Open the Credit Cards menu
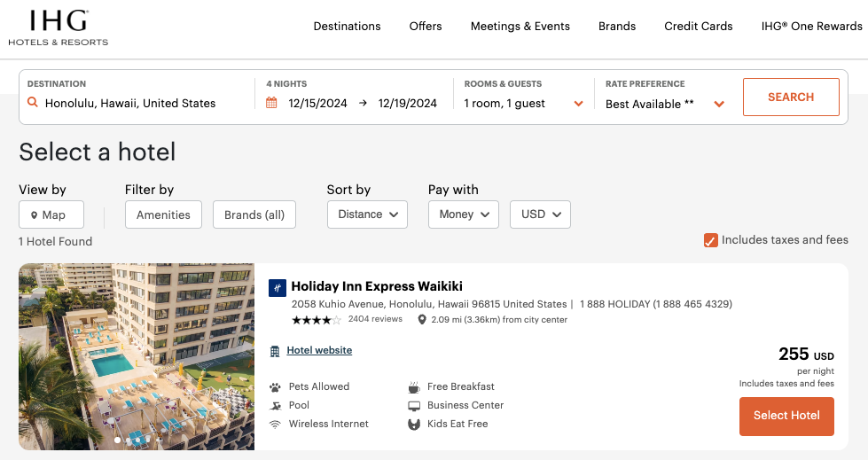The image size is (868, 460). pyautogui.click(x=699, y=26)
